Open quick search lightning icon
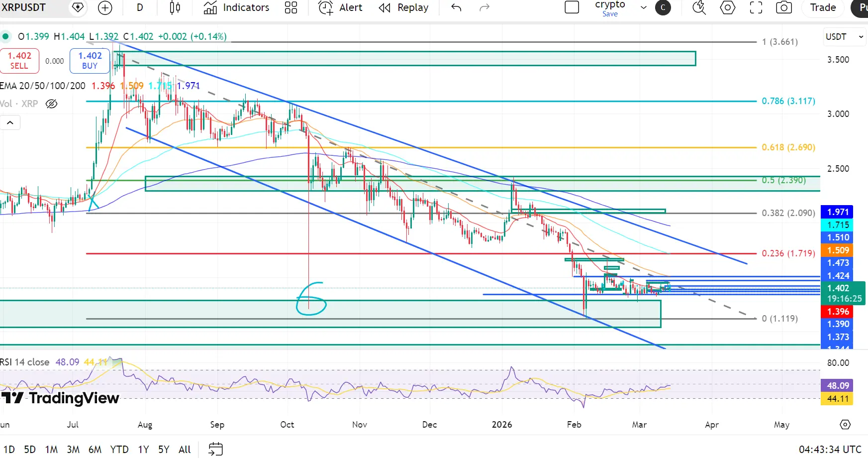The height and width of the screenshot is (461, 868). 699,7
